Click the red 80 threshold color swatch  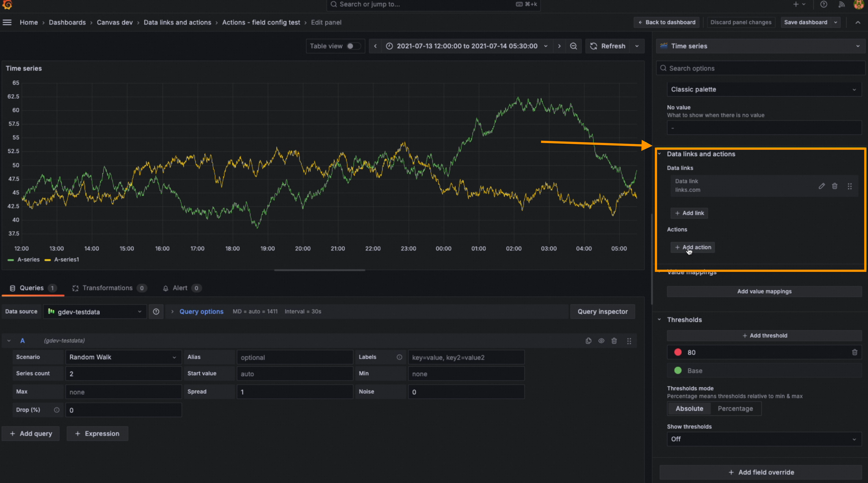coord(678,352)
